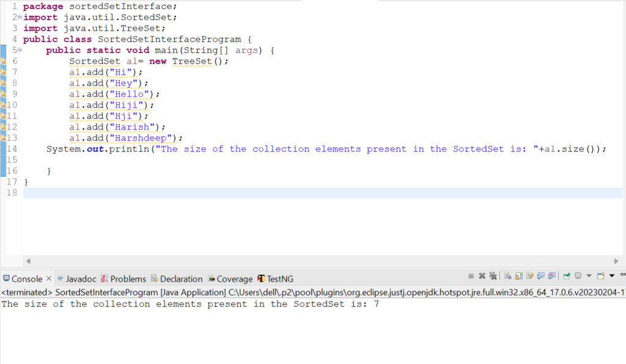The image size is (626, 364).
Task: Click the warning marker on line 9
Action: tap(3, 94)
